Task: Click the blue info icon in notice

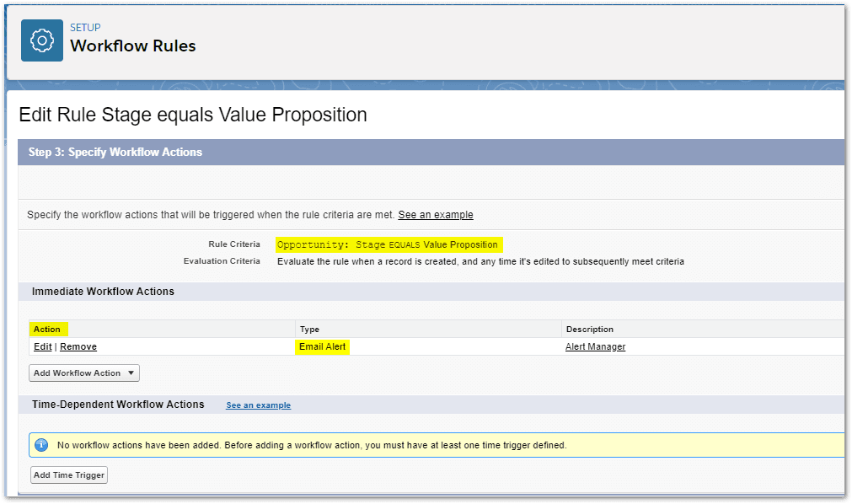Action: (41, 444)
